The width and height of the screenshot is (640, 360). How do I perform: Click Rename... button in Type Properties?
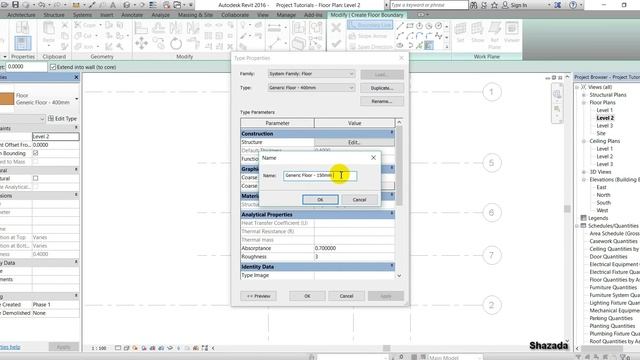coord(382,101)
